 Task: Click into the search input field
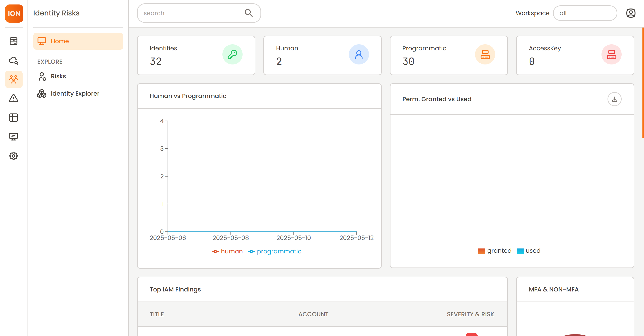[190, 13]
